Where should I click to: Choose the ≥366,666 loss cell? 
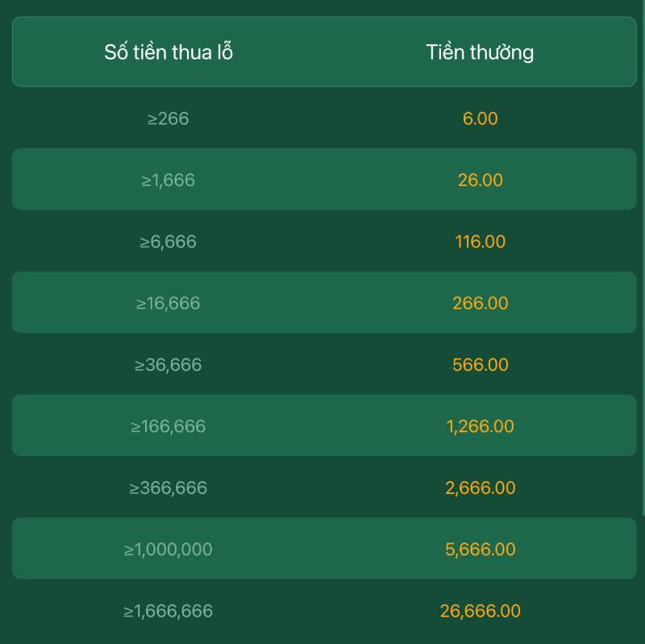168,488
